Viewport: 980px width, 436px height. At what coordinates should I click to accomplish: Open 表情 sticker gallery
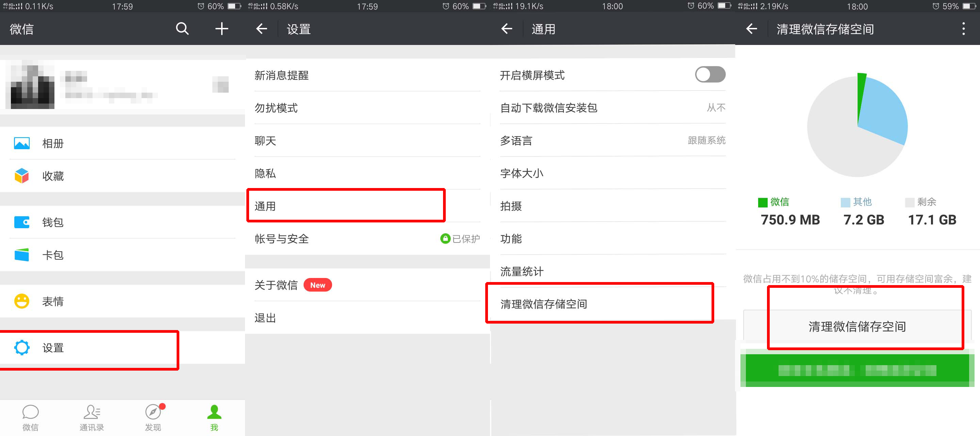click(22, 301)
